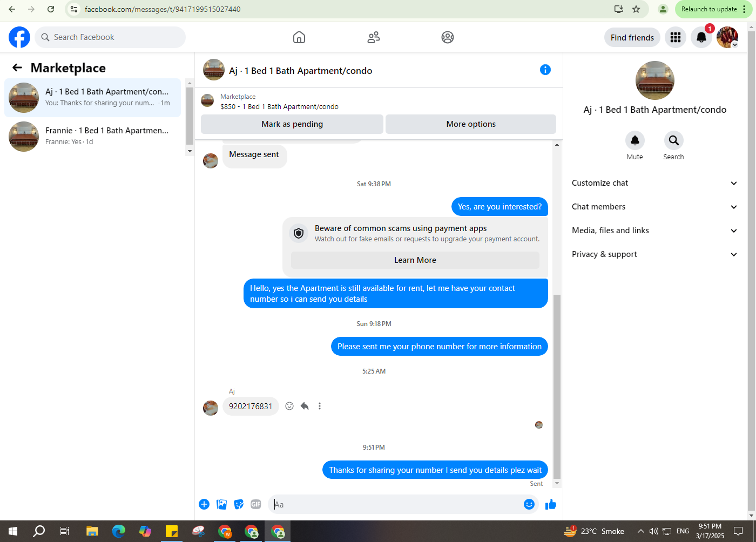Open the taskbar clock and date
Image resolution: width=756 pixels, height=542 pixels.
(710, 531)
